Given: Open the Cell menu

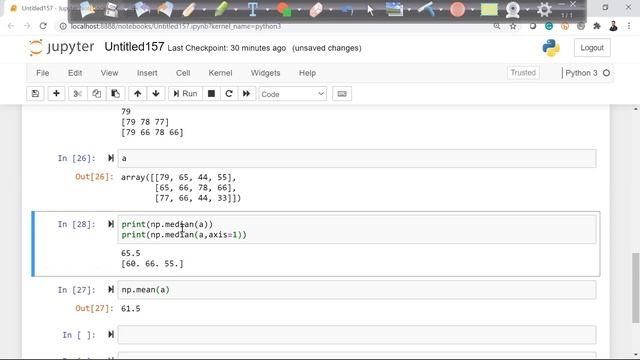Looking at the screenshot, I should (x=183, y=73).
